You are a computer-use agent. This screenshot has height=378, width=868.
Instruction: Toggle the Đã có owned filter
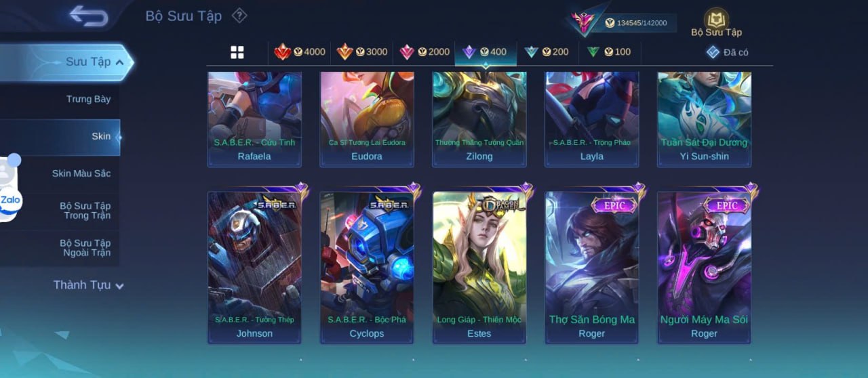click(x=728, y=52)
